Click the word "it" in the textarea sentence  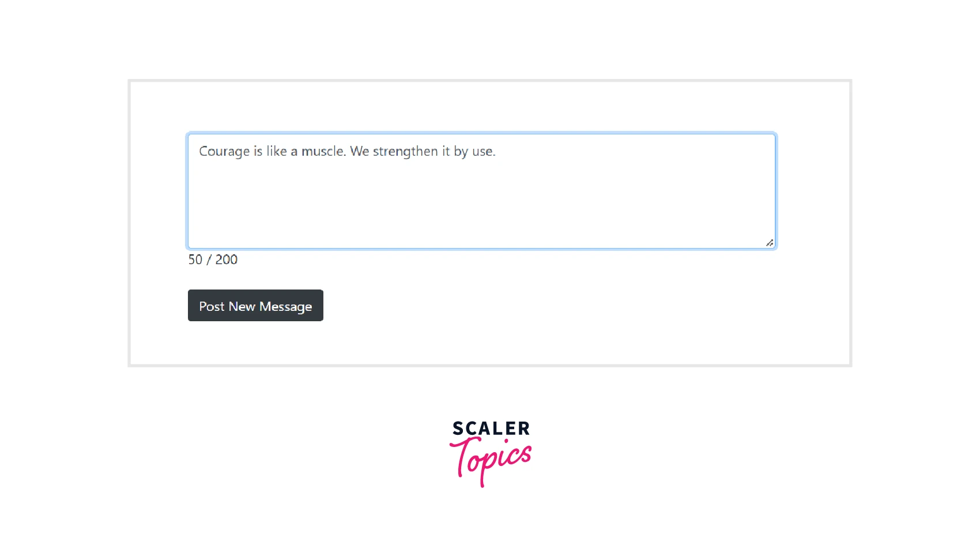(x=446, y=151)
